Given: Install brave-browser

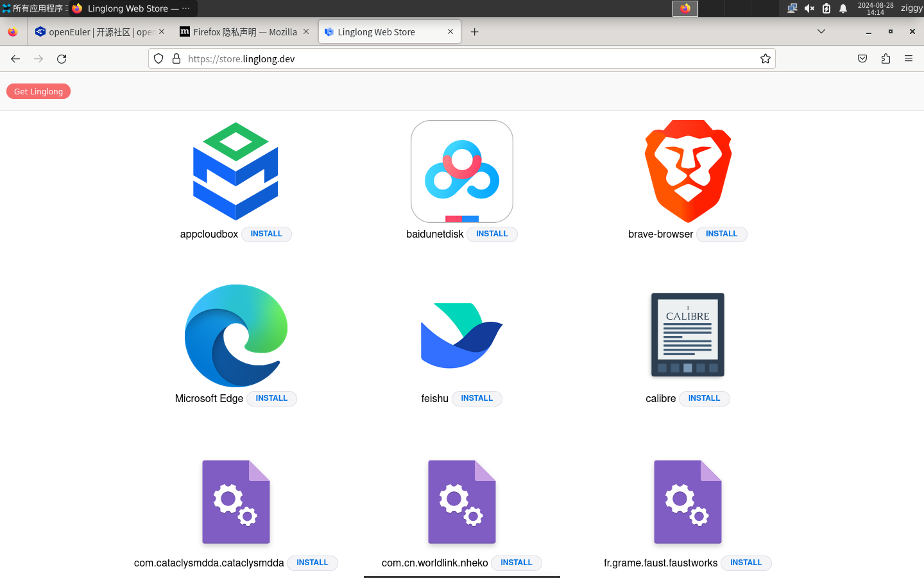Looking at the screenshot, I should pos(722,234).
